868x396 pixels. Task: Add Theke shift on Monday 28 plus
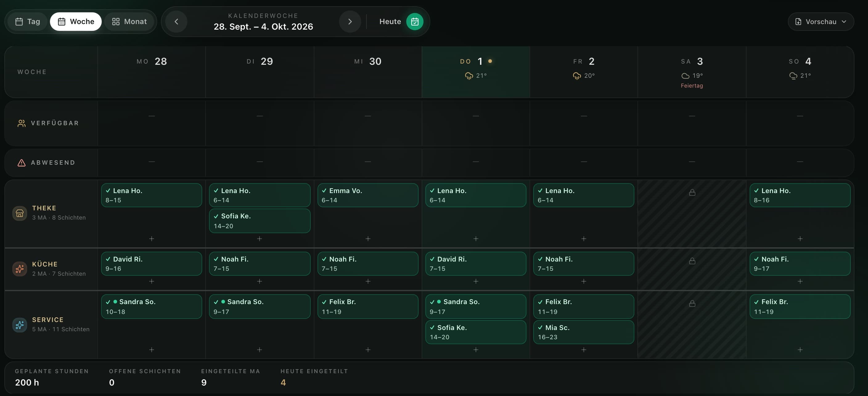pos(152,239)
